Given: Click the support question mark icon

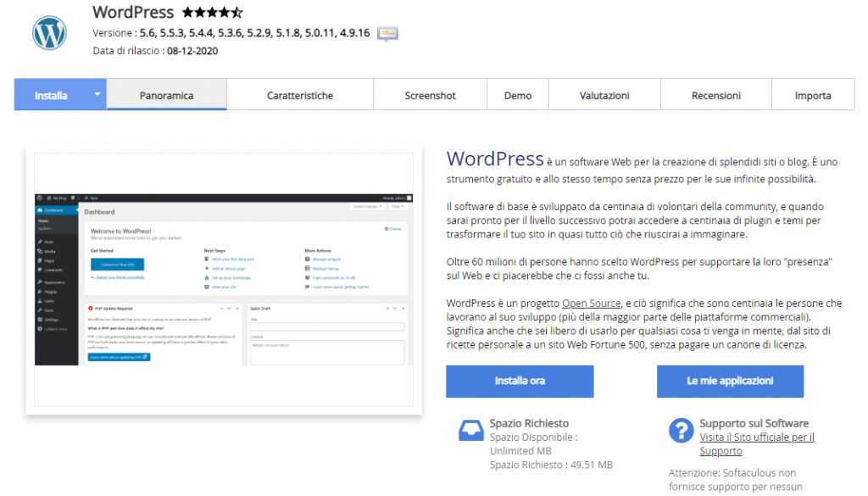Looking at the screenshot, I should point(681,430).
